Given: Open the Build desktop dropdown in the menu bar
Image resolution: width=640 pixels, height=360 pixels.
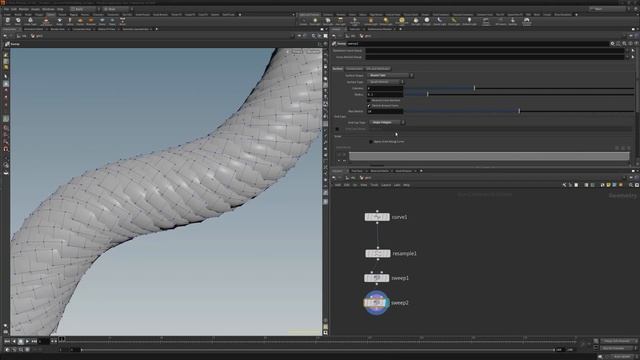Looking at the screenshot, I should tap(84, 9).
